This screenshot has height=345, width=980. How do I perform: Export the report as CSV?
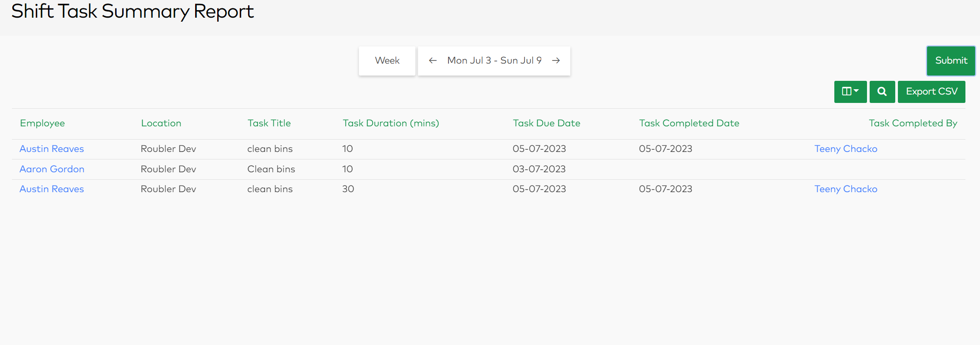coord(931,91)
